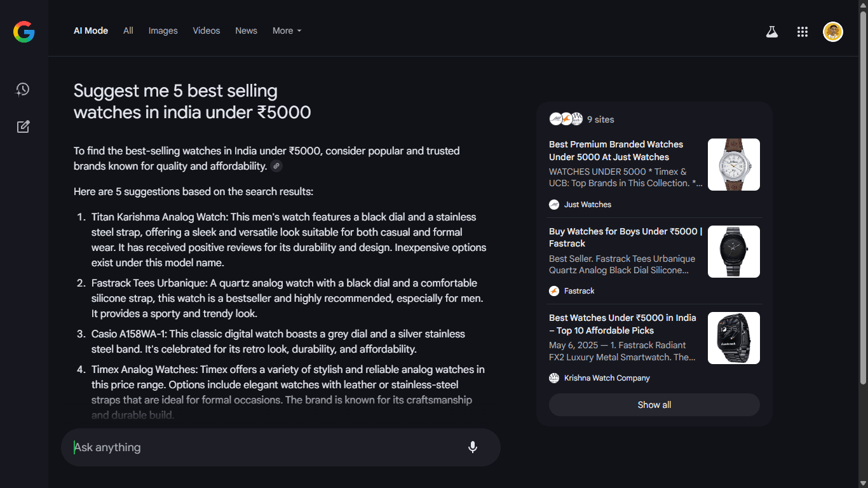Viewport: 868px width, 488px height.
Task: Click the Just Watches source name
Action: point(588,205)
